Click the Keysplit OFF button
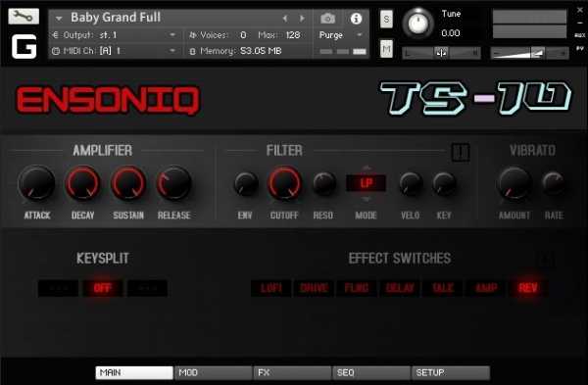Image resolution: width=588 pixels, height=385 pixels. (102, 288)
